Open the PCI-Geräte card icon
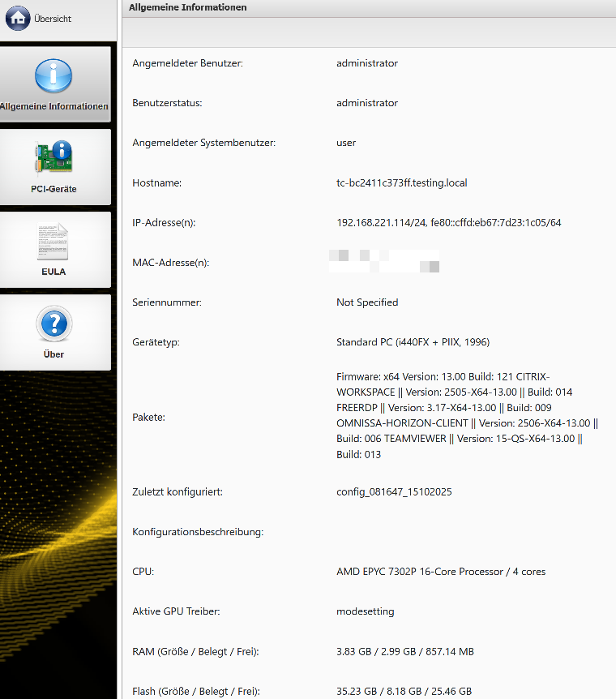Viewport: 616px width, 699px height. [53, 160]
